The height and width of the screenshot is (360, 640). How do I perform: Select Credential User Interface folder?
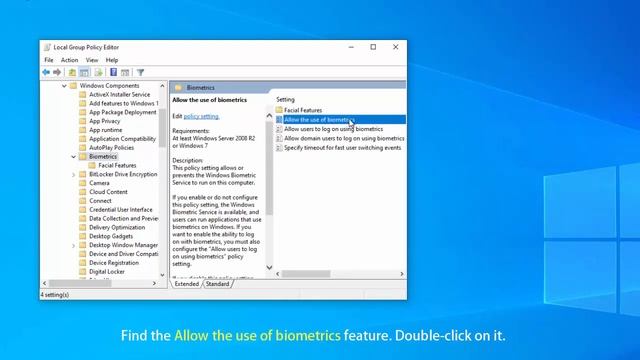121,209
